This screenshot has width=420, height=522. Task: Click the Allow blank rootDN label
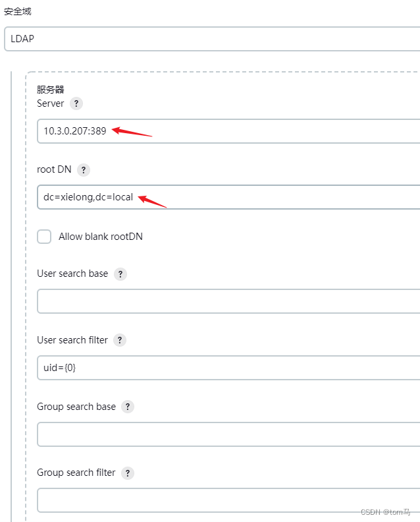point(101,237)
